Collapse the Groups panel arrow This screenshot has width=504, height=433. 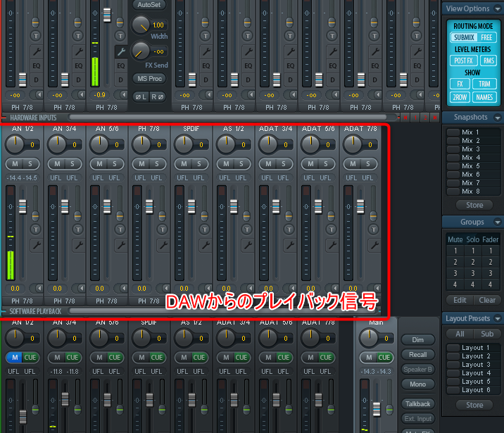(497, 222)
